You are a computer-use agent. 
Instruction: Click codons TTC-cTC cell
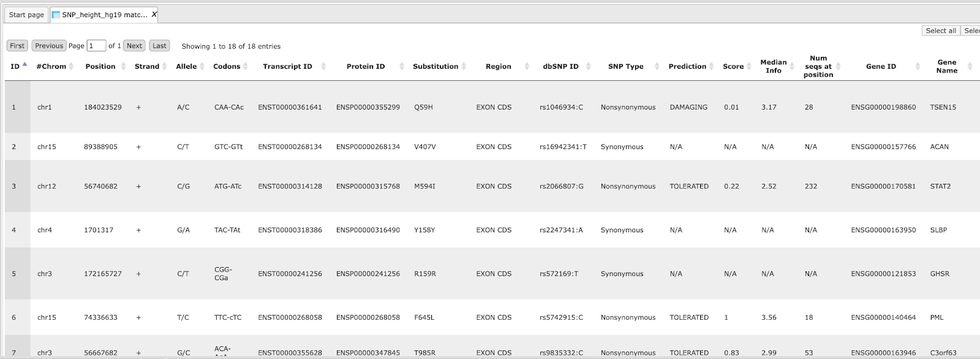(x=228, y=317)
